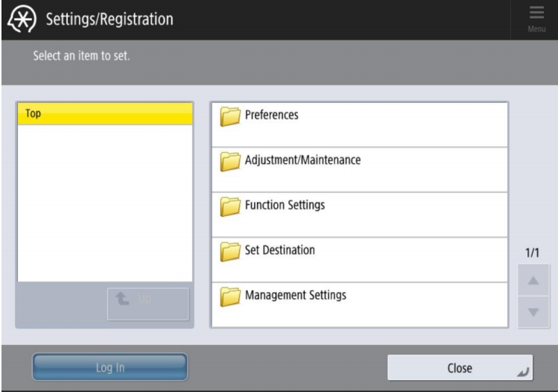Click the Preferences folder icon

[x=232, y=116]
